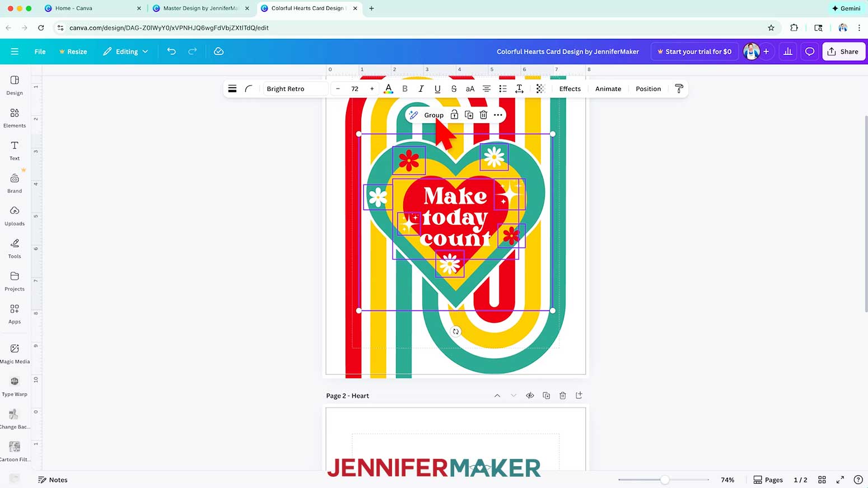Check the cloud save status icon

tap(219, 51)
